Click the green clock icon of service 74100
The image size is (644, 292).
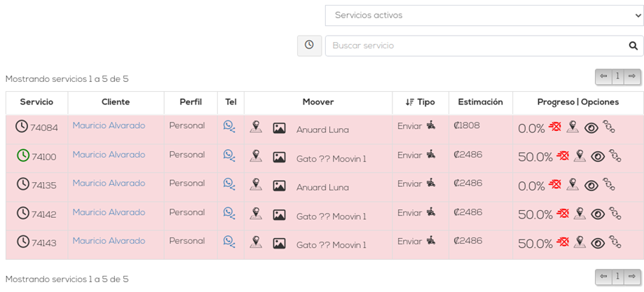click(x=23, y=155)
